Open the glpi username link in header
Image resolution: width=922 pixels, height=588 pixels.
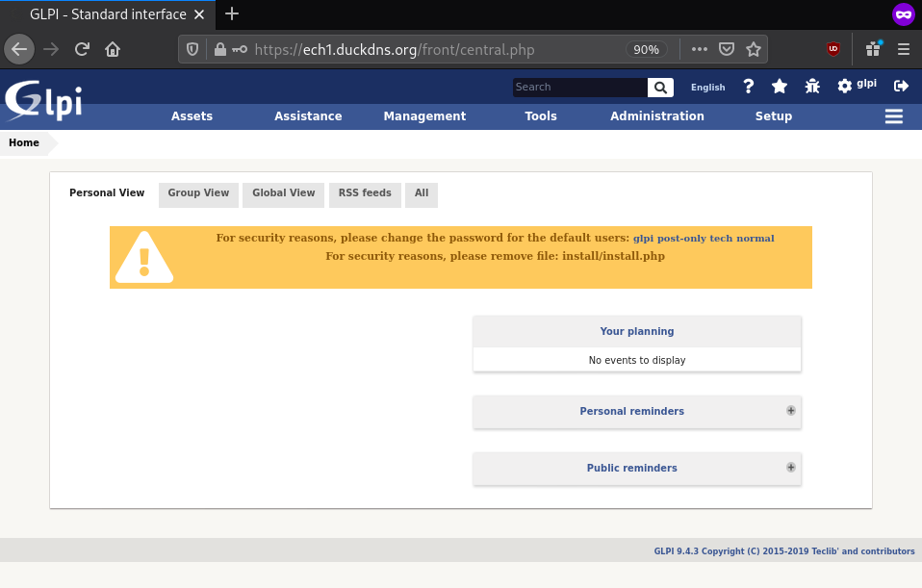tap(867, 84)
